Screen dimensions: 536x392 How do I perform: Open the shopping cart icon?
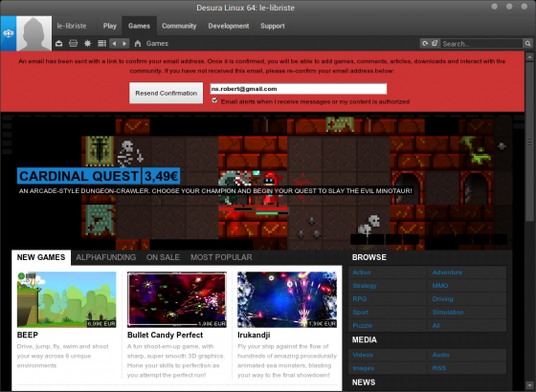(x=73, y=43)
